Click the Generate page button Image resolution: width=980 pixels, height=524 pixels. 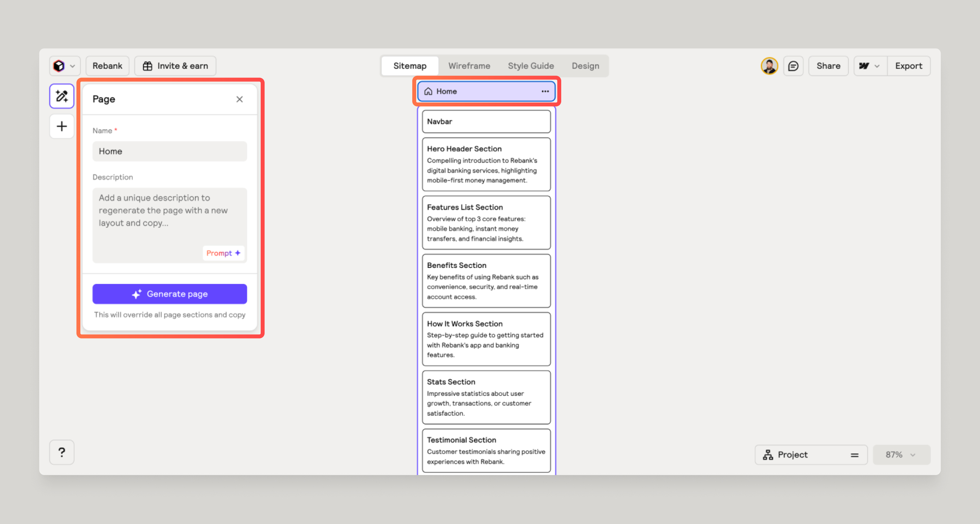pos(169,294)
